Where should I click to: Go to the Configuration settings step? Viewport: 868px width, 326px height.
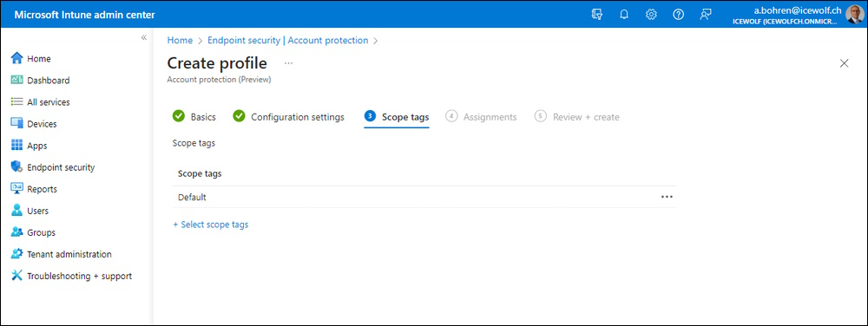coord(288,117)
